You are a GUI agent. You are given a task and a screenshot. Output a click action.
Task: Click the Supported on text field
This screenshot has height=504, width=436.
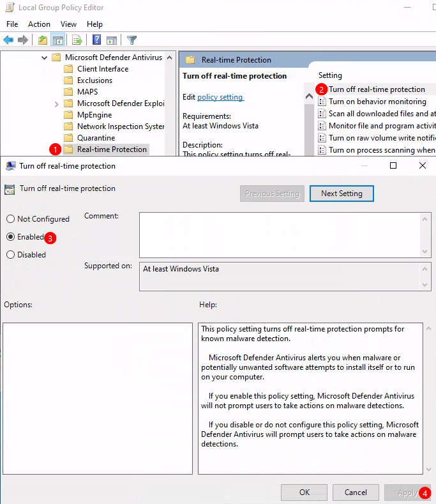[x=280, y=277]
